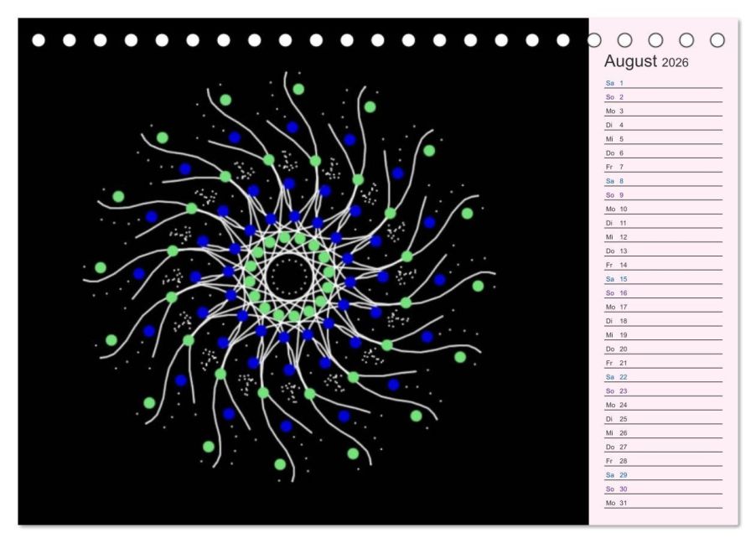Select the 'Fr 21' date row
The height and width of the screenshot is (543, 756).
(x=664, y=363)
